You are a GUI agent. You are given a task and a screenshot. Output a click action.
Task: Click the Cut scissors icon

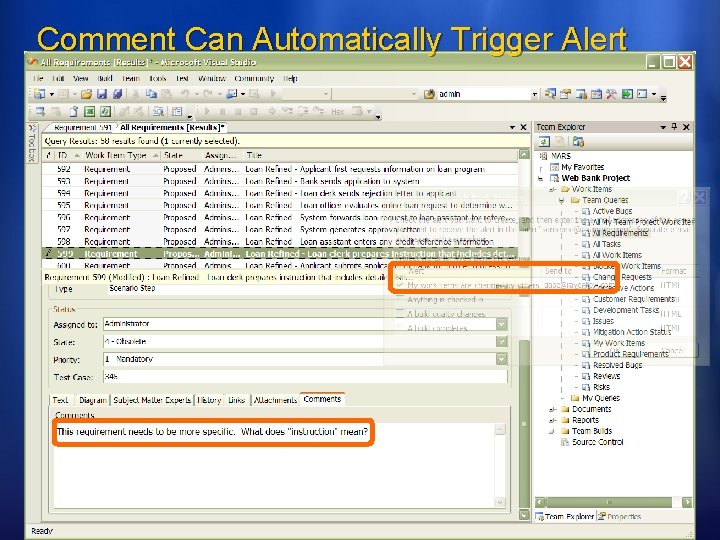(x=135, y=94)
